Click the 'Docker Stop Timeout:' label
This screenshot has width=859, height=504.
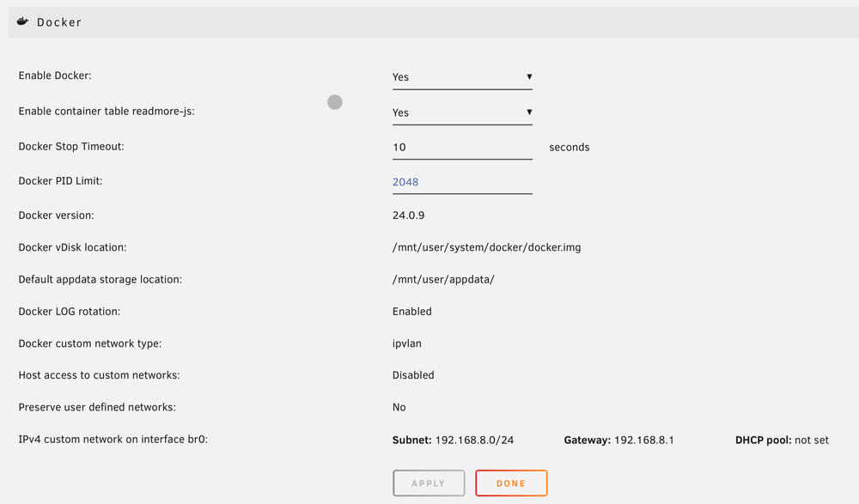[71, 146]
